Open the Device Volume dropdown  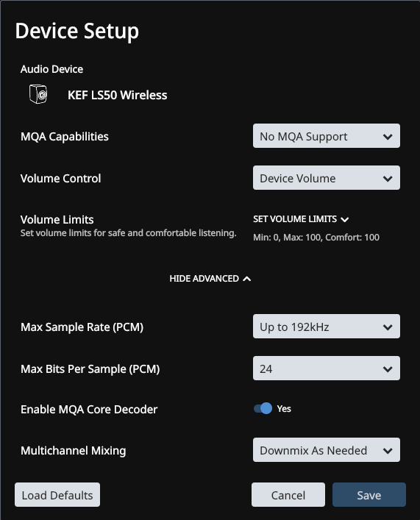[327, 178]
